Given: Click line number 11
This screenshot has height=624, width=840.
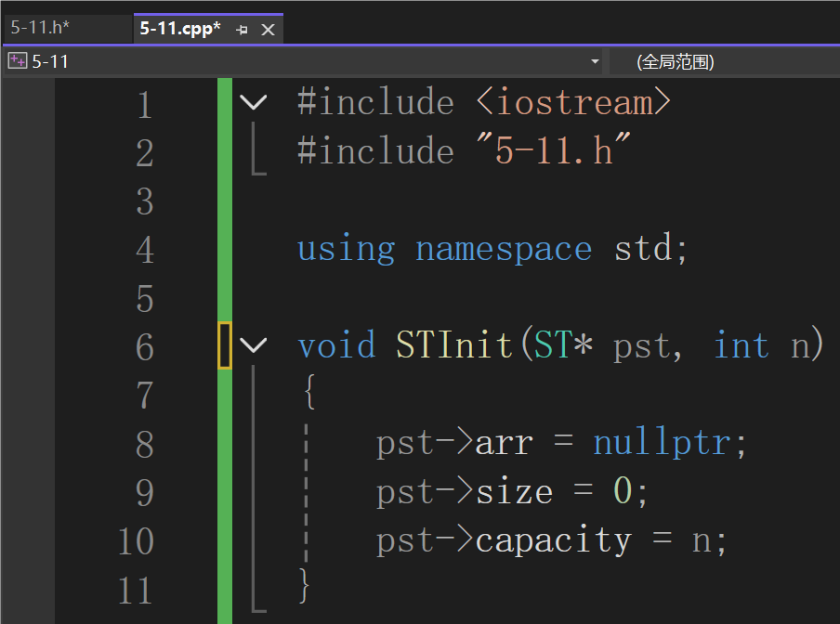Looking at the screenshot, I should (136, 591).
